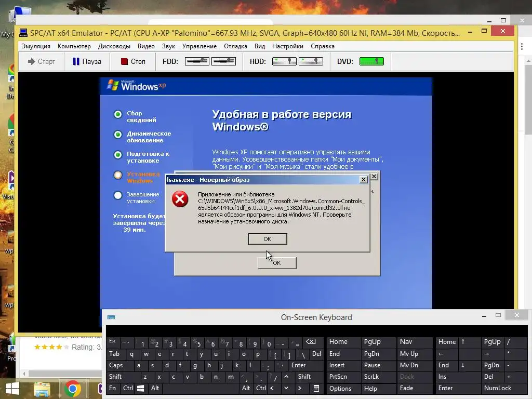Click the Завершение установки step indicator
532x399 pixels.
click(x=118, y=195)
